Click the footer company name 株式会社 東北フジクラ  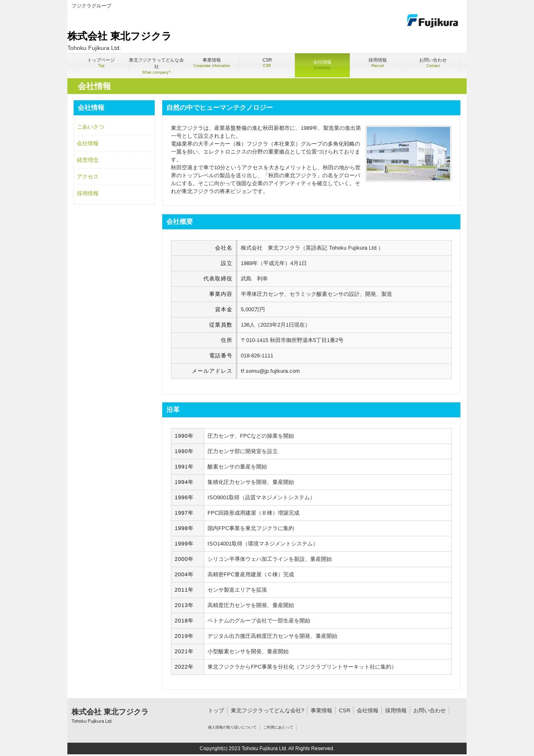pyautogui.click(x=110, y=712)
